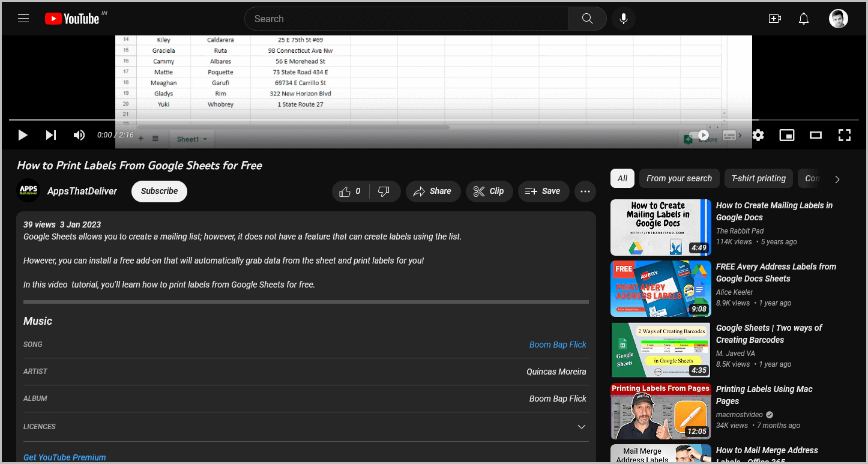This screenshot has height=464, width=868.
Task: Toggle subtitles/closed captions
Action: [x=729, y=135]
